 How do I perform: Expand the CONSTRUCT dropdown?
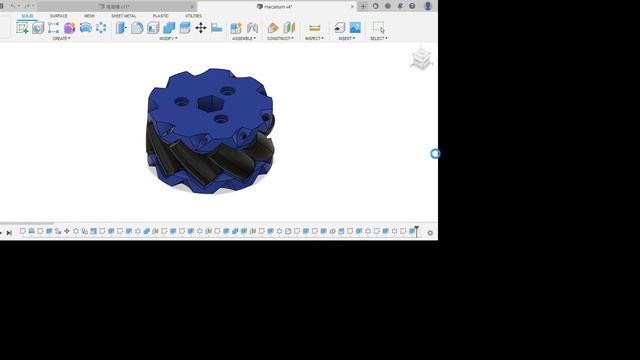[280, 38]
